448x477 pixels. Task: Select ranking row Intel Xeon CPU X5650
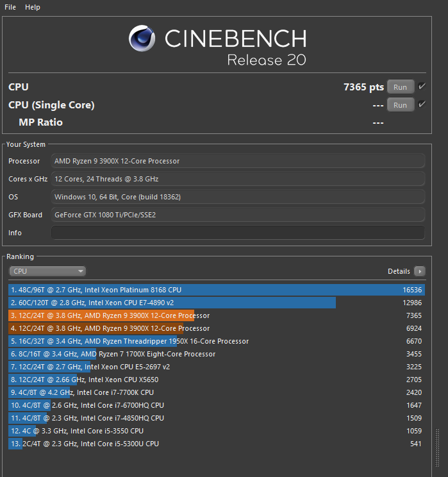pos(217,380)
